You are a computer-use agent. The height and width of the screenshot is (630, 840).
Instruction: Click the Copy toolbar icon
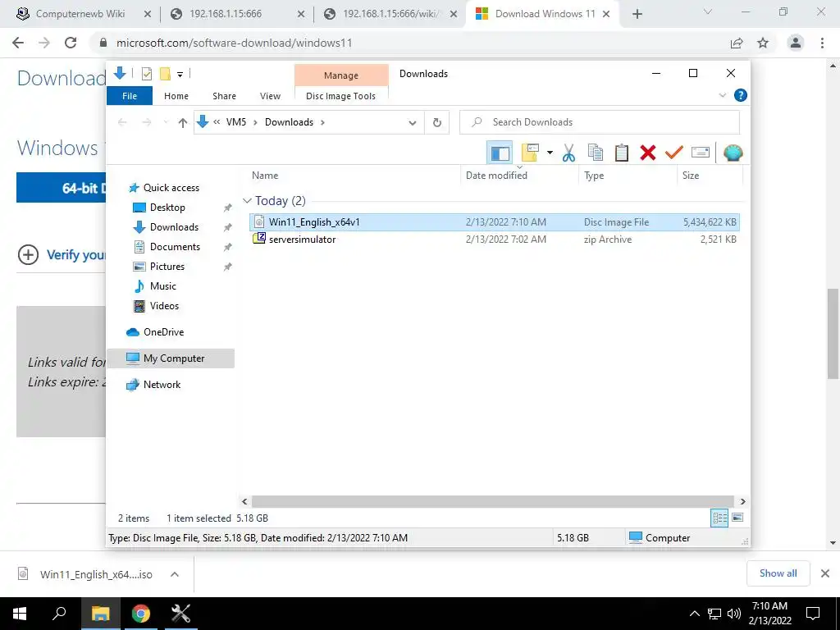pos(596,153)
